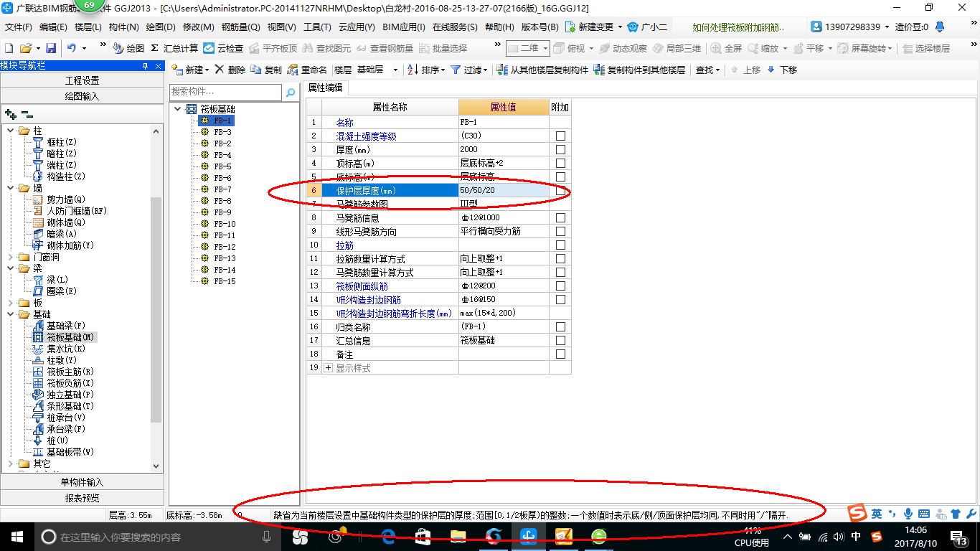Save the project with the floppy disk icon
Screen dimensions: 980x551
pyautogui.click(x=51, y=48)
